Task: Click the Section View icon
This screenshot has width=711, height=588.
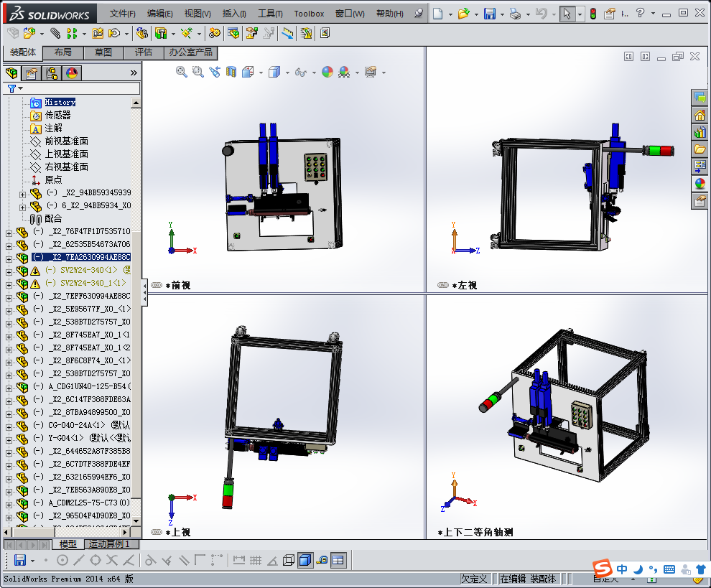Action: [231, 72]
